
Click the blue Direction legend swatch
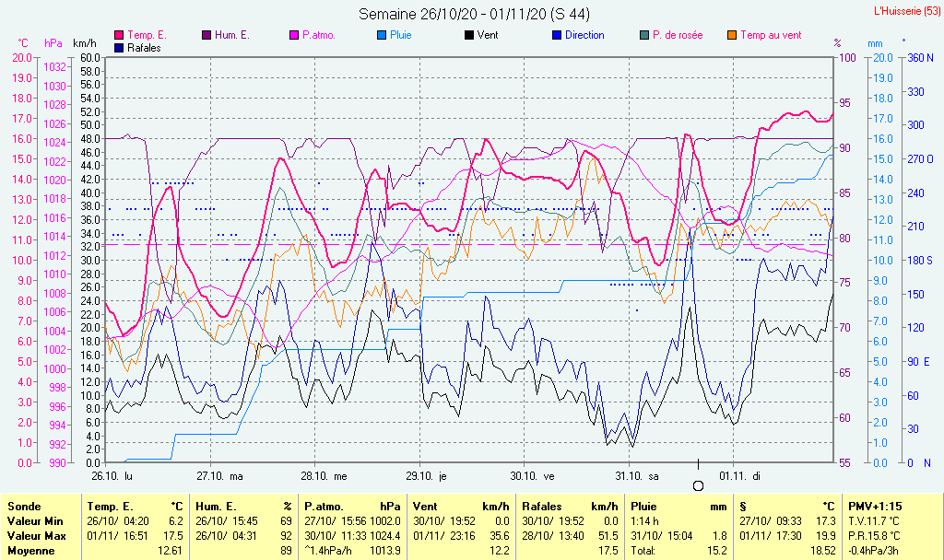(x=557, y=36)
